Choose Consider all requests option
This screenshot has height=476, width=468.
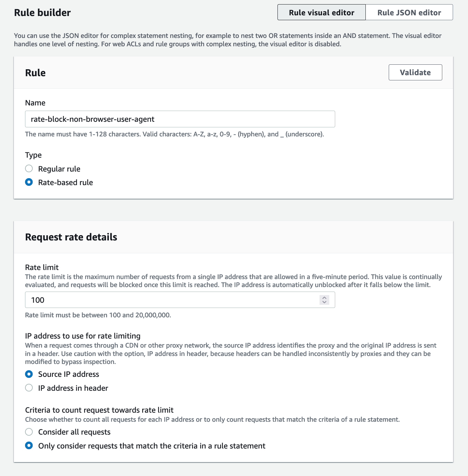[x=29, y=432]
